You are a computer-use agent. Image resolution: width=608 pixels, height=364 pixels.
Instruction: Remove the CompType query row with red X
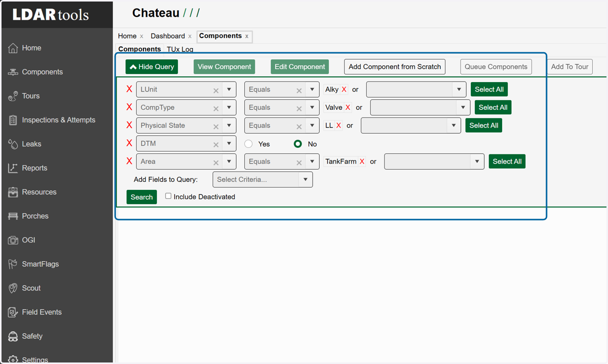click(x=129, y=107)
